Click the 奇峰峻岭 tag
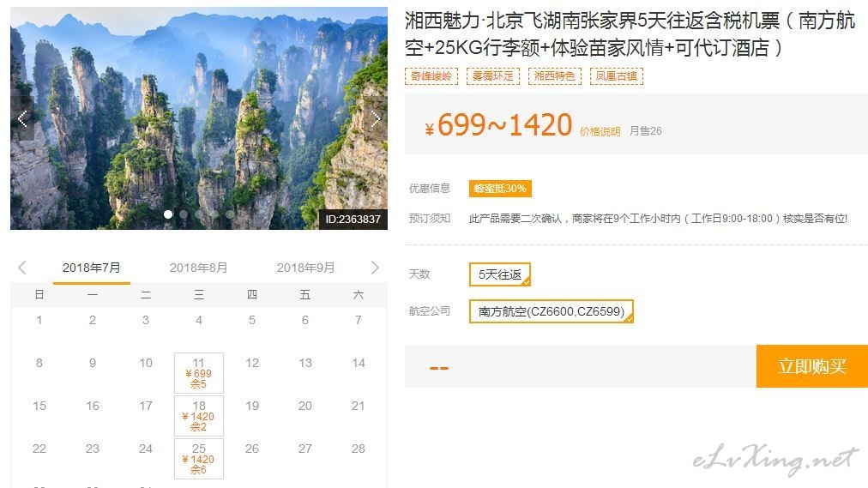Viewport: 868px width, 488px height. click(x=431, y=75)
